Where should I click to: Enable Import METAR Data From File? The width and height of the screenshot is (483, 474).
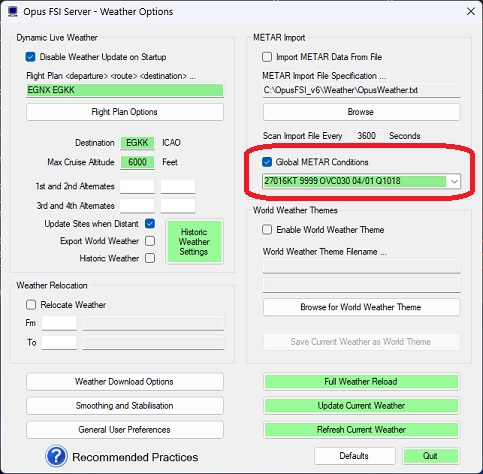tap(267, 57)
